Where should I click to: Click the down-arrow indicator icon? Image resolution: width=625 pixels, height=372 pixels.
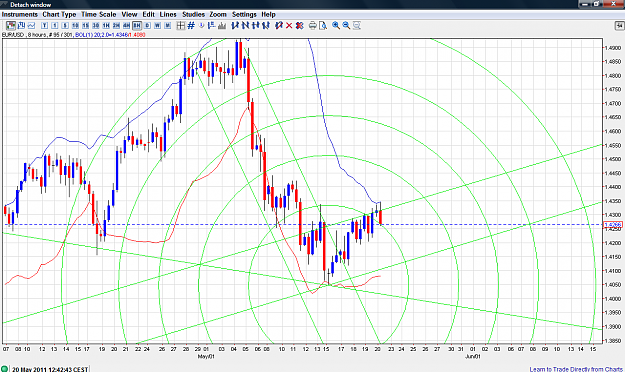(201, 26)
